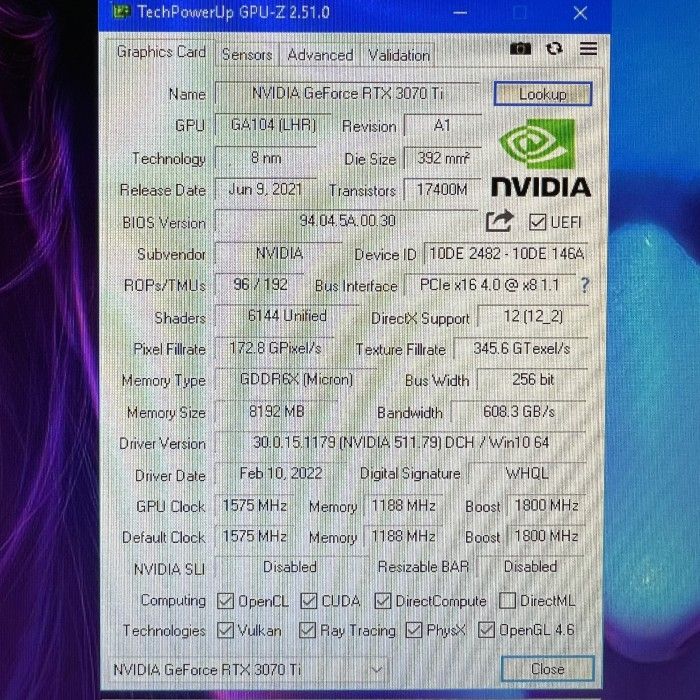Click the Driver Date field Feb 10, 2022
This screenshot has width=700, height=700.
[280, 473]
